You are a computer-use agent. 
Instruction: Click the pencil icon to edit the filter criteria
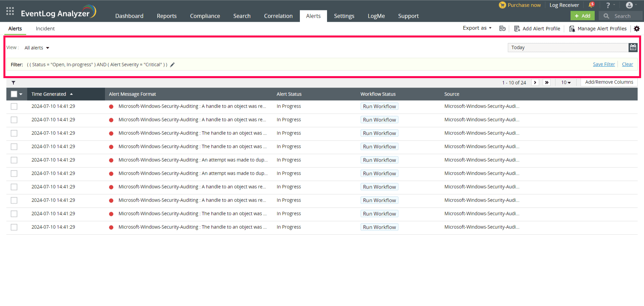(x=172, y=64)
